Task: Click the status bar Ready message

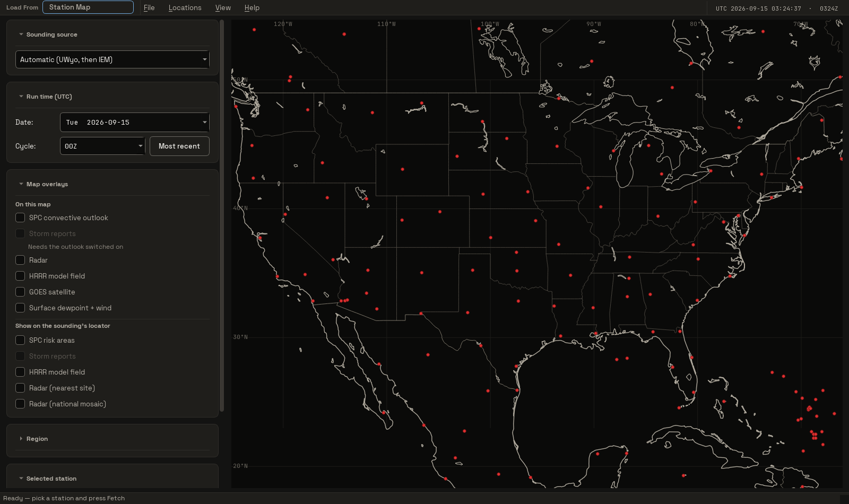Action: click(x=64, y=498)
